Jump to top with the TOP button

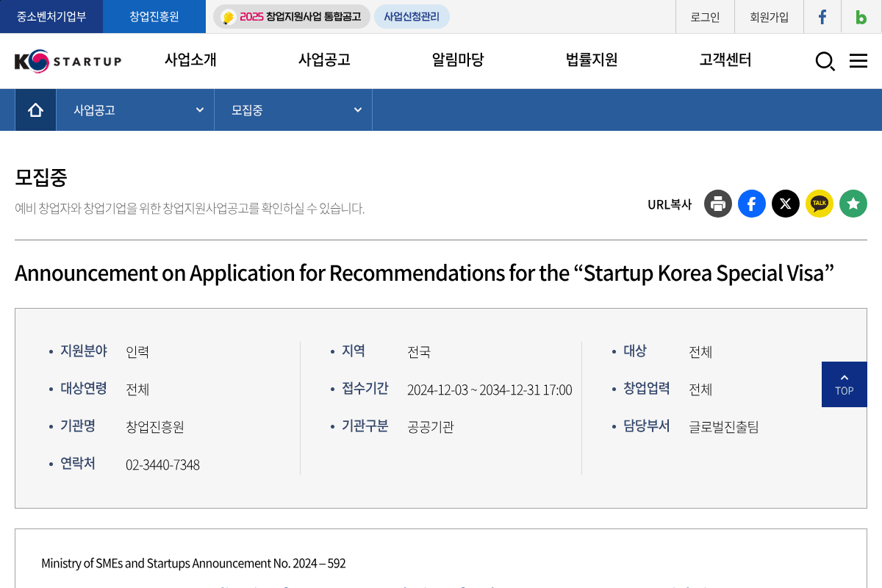click(x=844, y=384)
